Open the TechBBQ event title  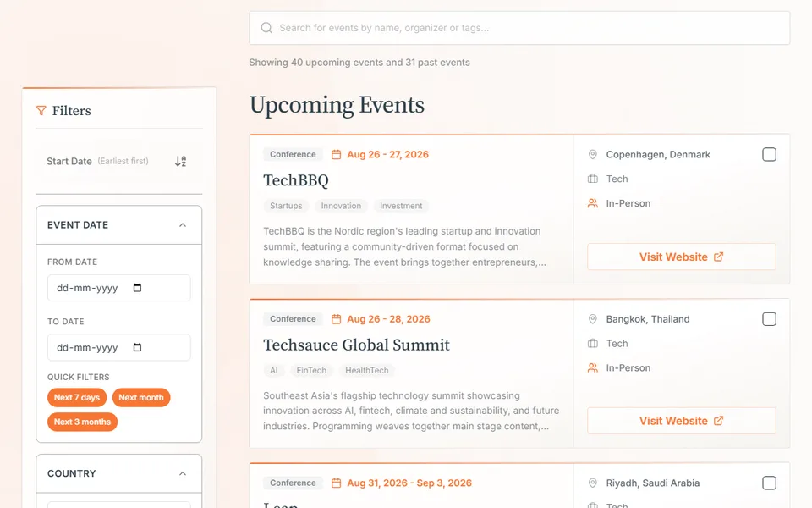coord(296,180)
